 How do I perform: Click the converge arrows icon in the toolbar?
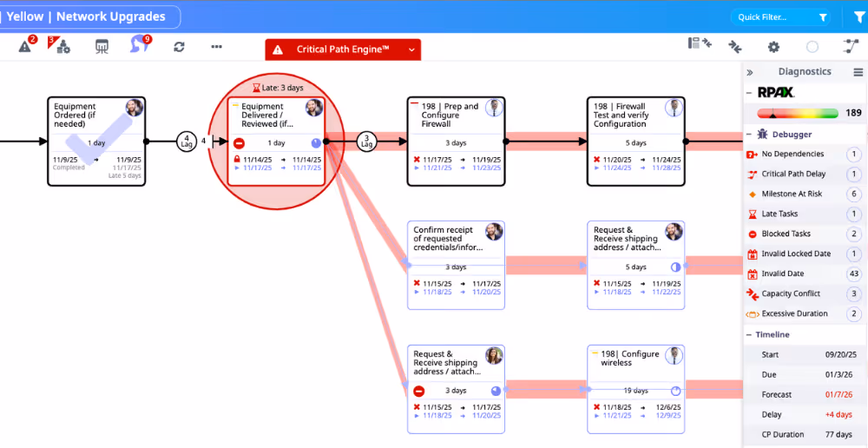click(735, 47)
